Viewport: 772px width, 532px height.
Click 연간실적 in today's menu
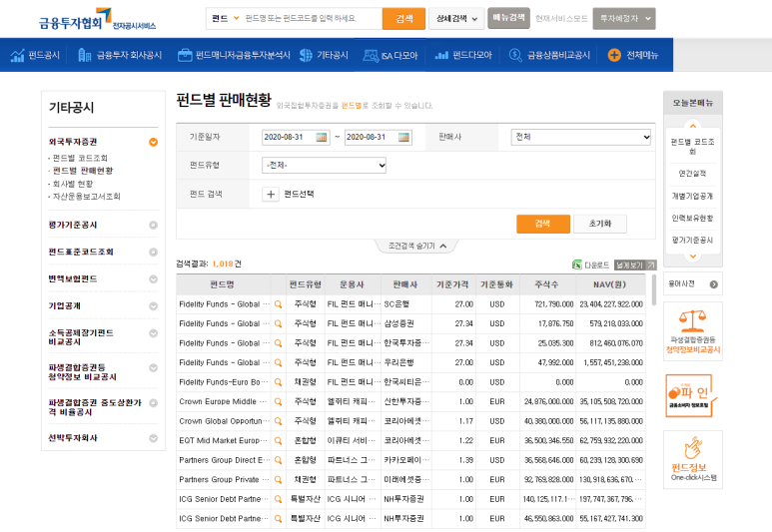pos(692,174)
